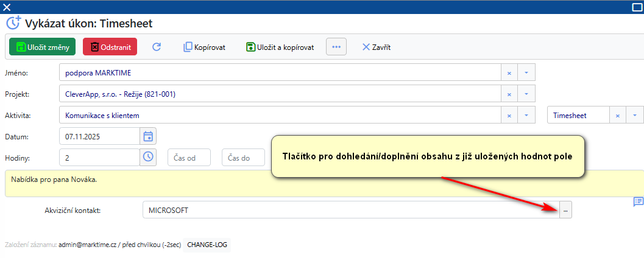Screen dimensions: 644x258
Task: Expand the Jméno dropdown list
Action: pos(526,73)
